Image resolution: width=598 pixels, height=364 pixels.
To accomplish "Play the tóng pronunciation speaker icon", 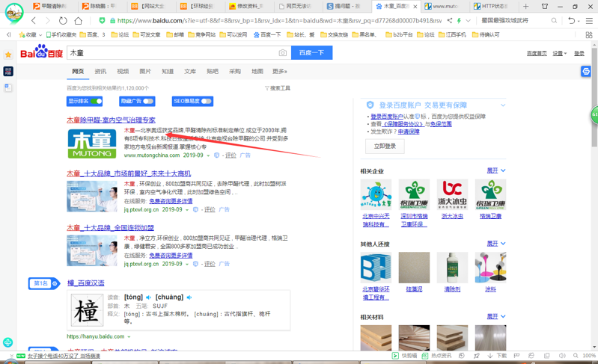I will click(148, 297).
